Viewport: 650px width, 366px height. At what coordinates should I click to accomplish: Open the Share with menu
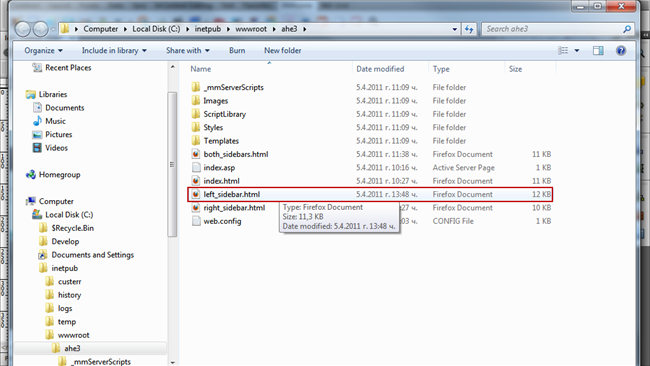click(188, 51)
